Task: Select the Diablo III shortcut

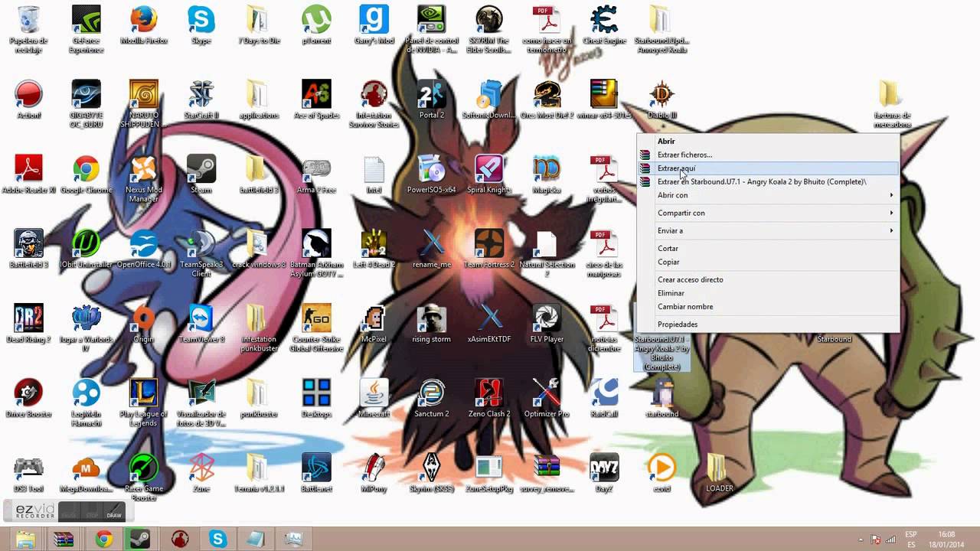Action: (661, 99)
